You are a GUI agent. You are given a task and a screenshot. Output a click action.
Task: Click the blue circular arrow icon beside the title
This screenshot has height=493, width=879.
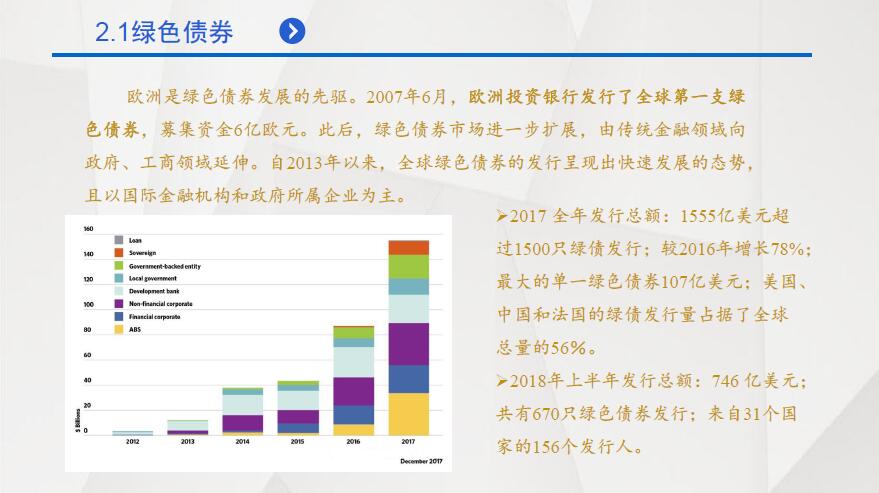[292, 32]
